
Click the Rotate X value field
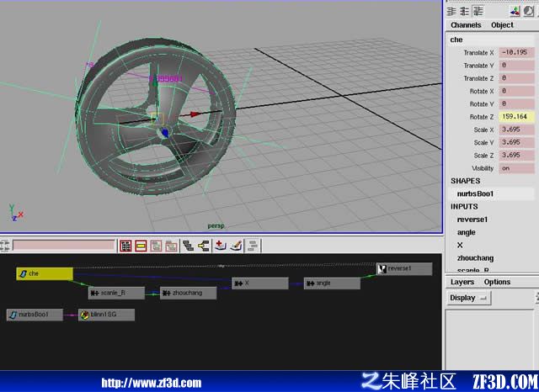[516, 91]
